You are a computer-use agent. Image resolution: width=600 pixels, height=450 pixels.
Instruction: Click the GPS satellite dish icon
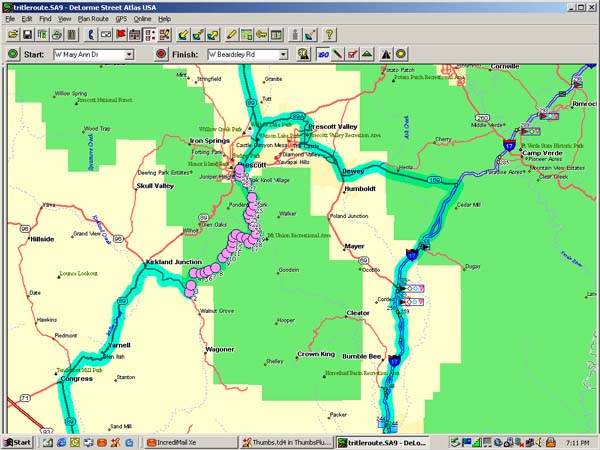[310, 35]
